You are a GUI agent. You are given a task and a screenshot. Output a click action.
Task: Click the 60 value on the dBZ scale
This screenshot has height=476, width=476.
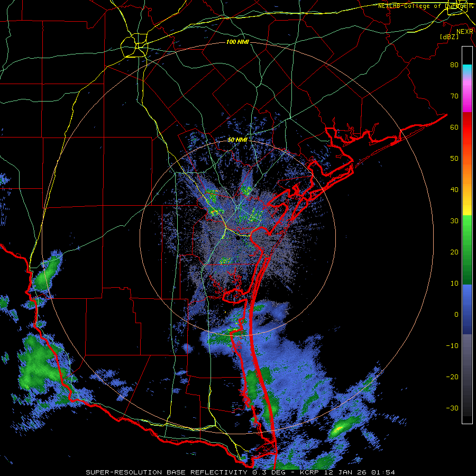454,127
